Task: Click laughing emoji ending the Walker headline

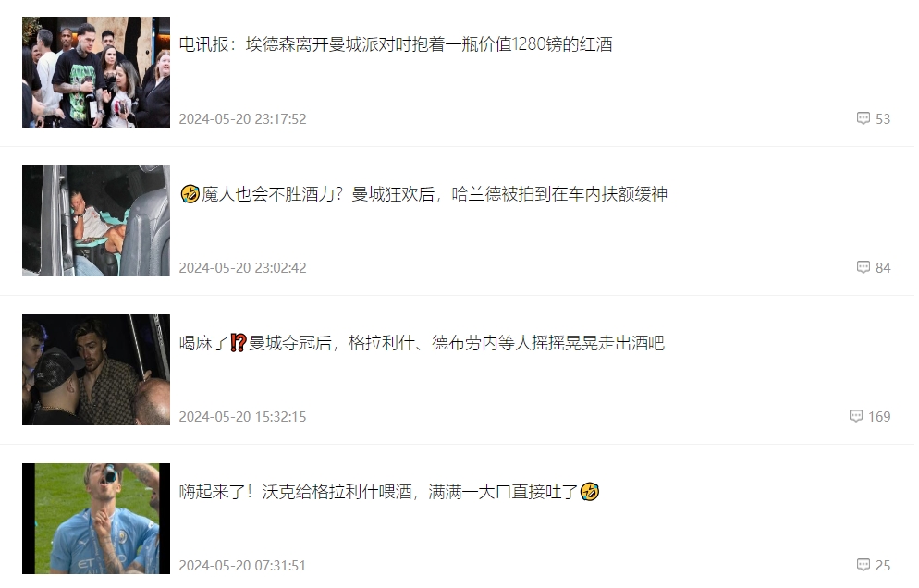Action: tap(590, 492)
